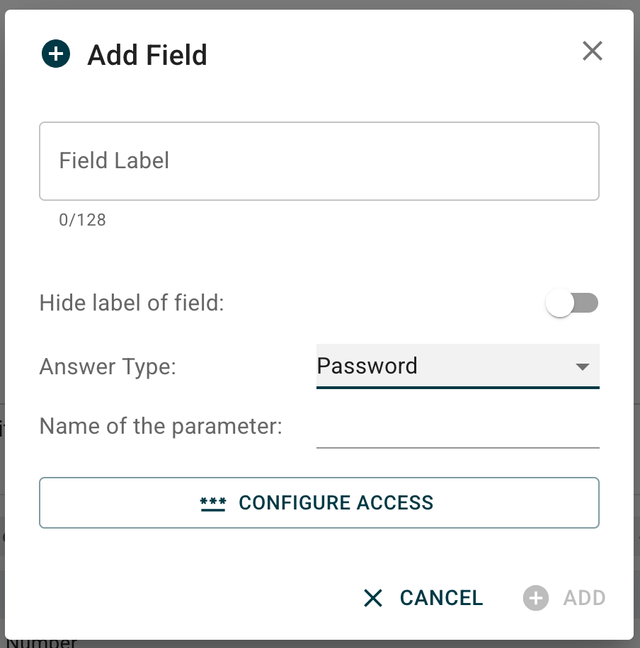Click the partially hidden Number text below dialog

tap(42, 642)
